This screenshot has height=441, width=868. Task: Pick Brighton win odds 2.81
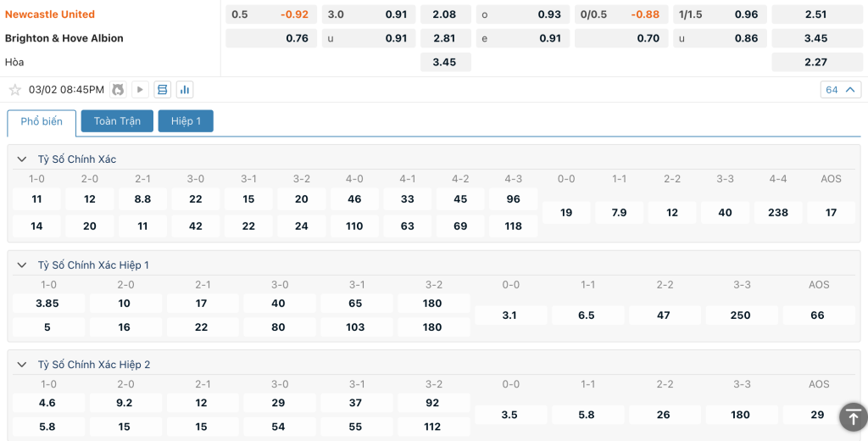pos(446,38)
